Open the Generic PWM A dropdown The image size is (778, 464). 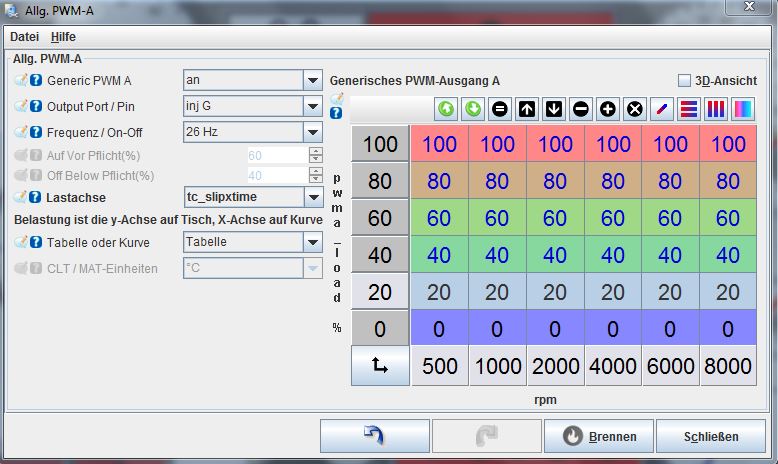312,80
